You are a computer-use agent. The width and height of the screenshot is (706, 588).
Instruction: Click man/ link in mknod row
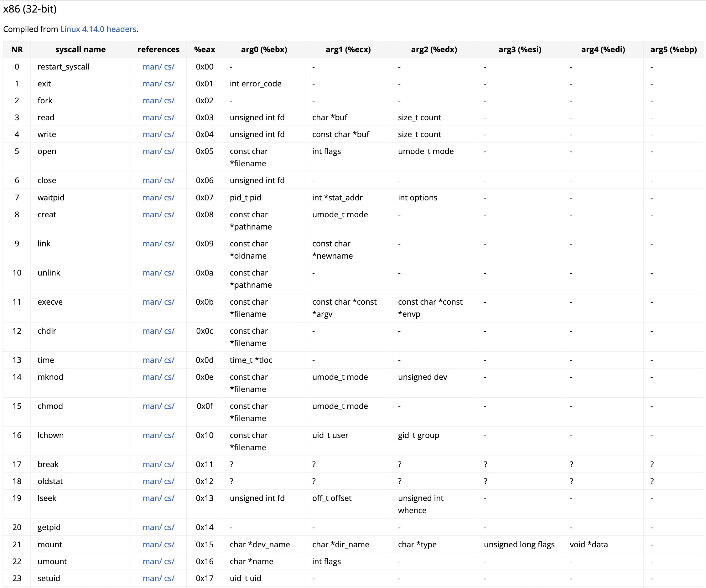[152, 377]
